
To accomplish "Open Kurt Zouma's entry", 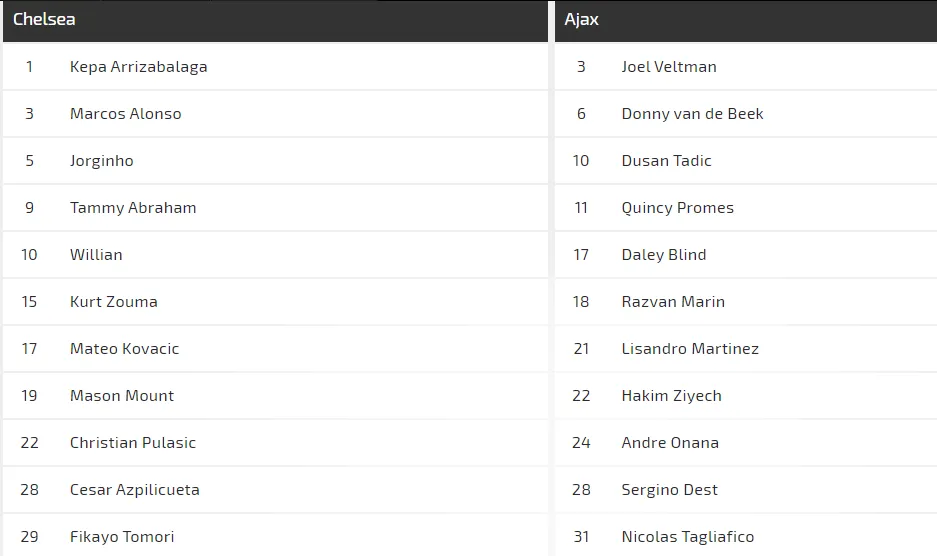I will (113, 302).
